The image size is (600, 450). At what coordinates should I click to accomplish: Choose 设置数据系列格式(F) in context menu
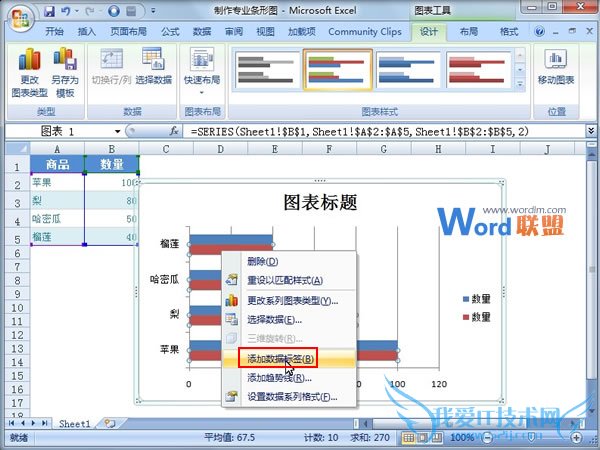289,397
